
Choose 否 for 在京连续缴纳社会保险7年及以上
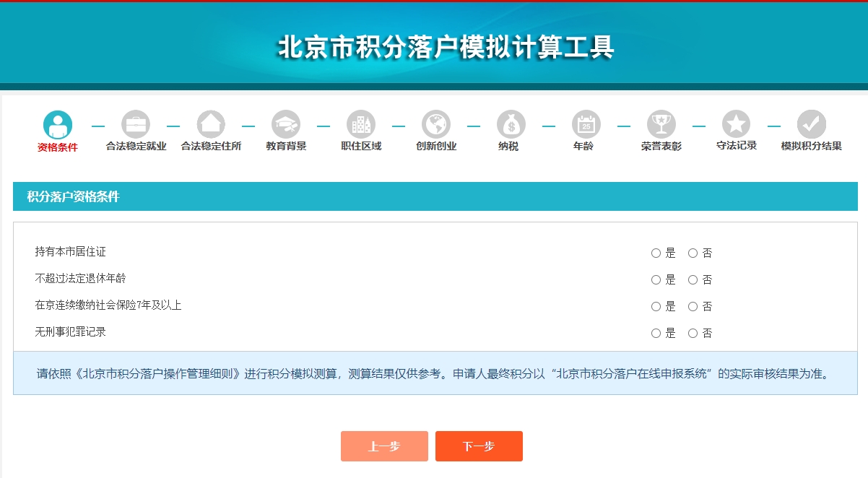[693, 307]
